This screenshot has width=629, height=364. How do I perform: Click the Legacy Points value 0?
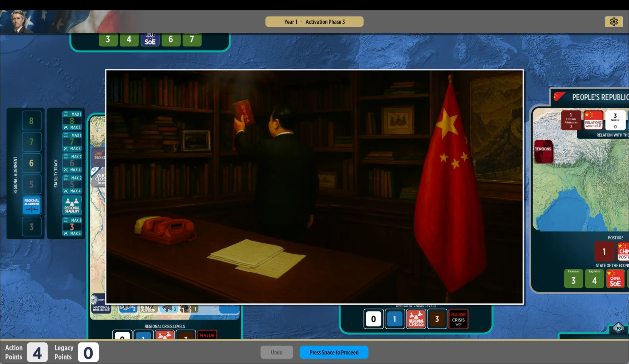(88, 352)
